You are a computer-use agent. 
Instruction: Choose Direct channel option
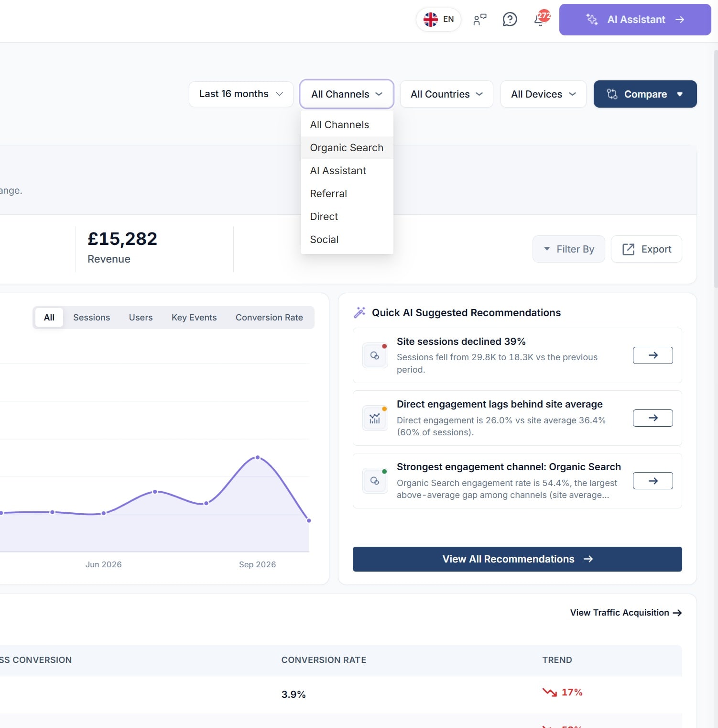pyautogui.click(x=347, y=217)
